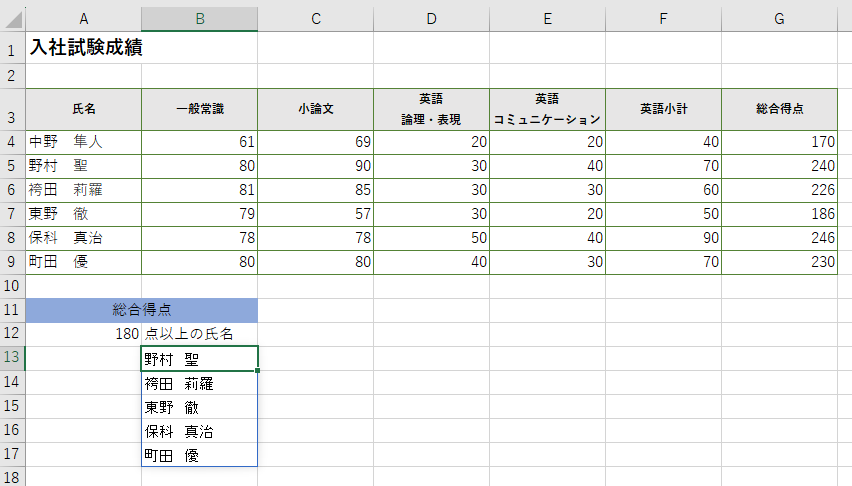Click essay score cell 57

pyautogui.click(x=316, y=214)
